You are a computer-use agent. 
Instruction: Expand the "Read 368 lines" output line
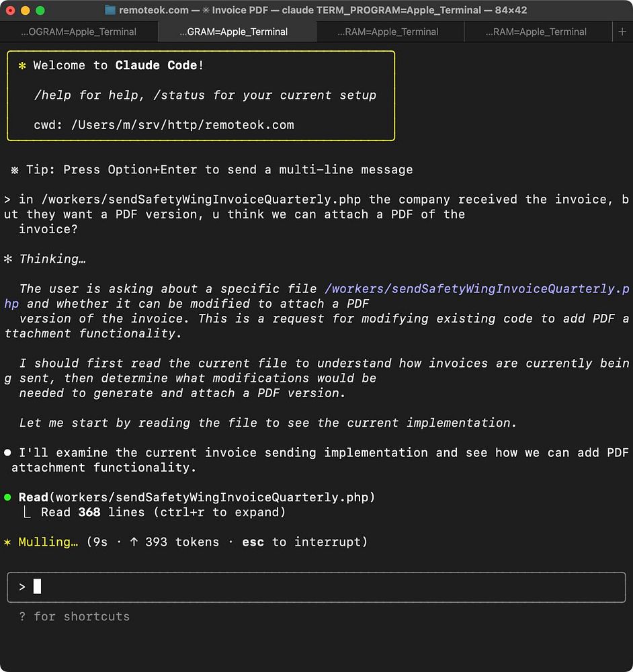(x=163, y=512)
